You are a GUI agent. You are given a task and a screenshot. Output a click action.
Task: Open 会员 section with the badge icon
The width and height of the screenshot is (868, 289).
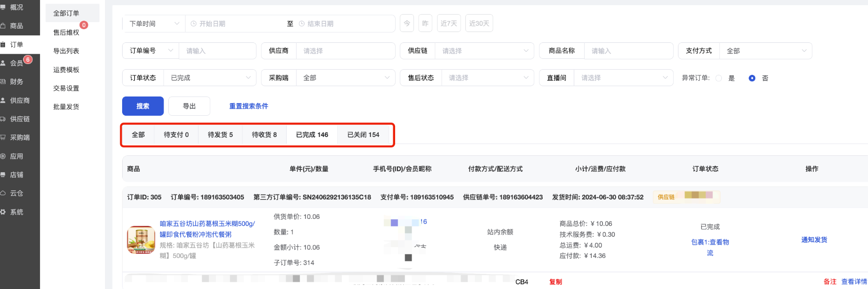tap(4, 63)
